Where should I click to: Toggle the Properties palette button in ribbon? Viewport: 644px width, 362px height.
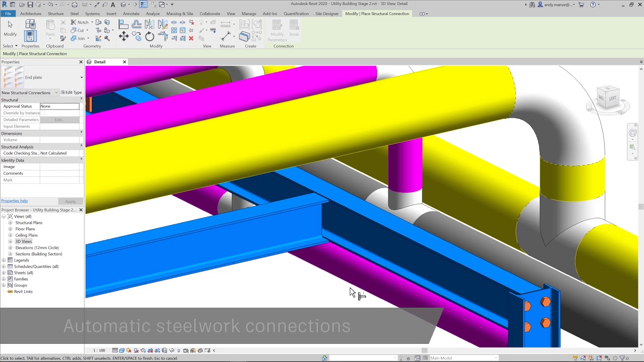(30, 36)
